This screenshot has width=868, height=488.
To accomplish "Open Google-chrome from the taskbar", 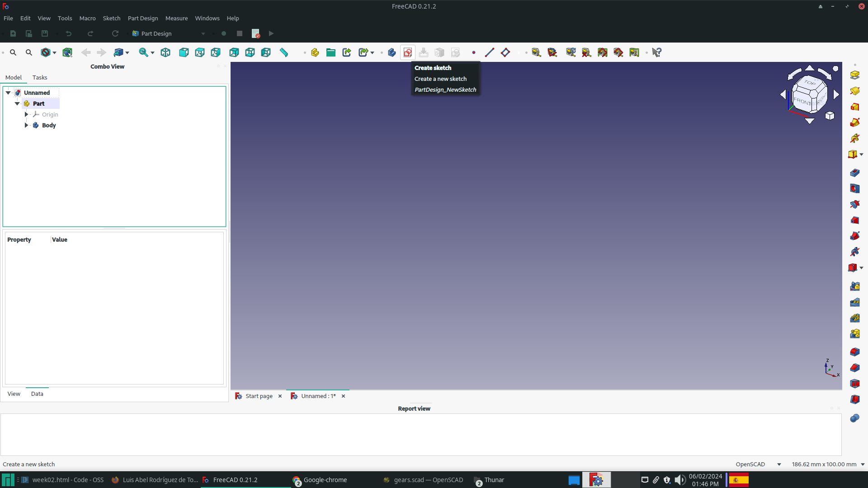I will [x=321, y=480].
